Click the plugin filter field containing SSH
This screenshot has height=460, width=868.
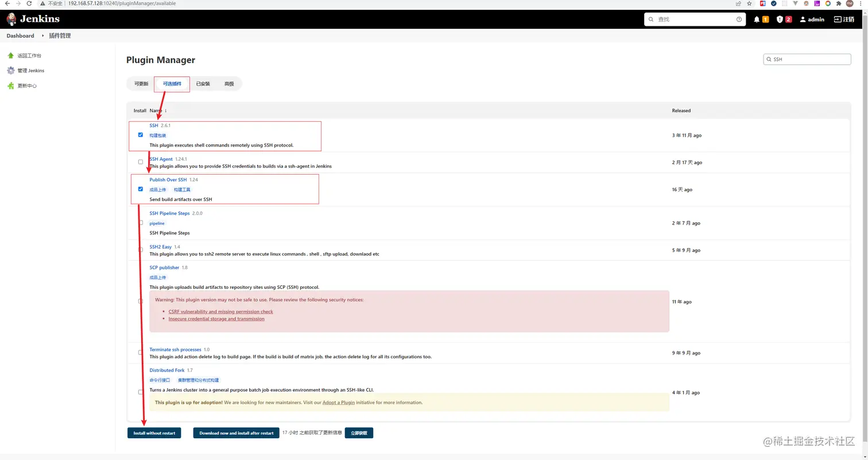pos(807,59)
